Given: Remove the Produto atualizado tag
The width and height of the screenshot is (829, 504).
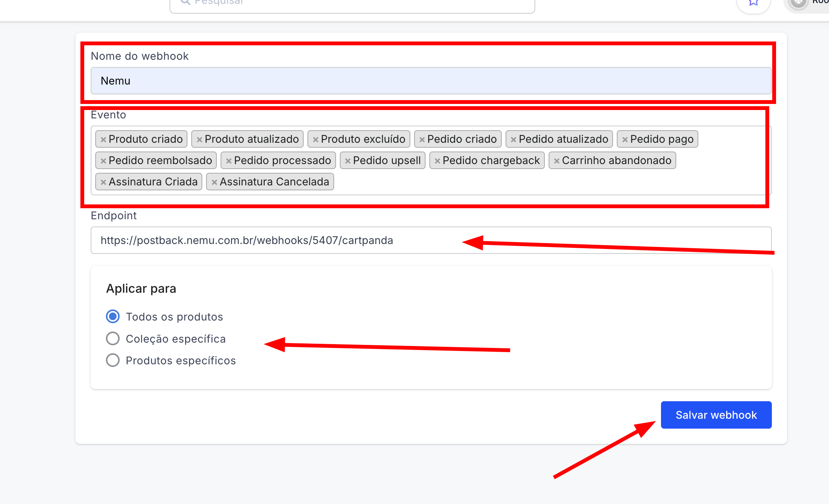Looking at the screenshot, I should (199, 140).
